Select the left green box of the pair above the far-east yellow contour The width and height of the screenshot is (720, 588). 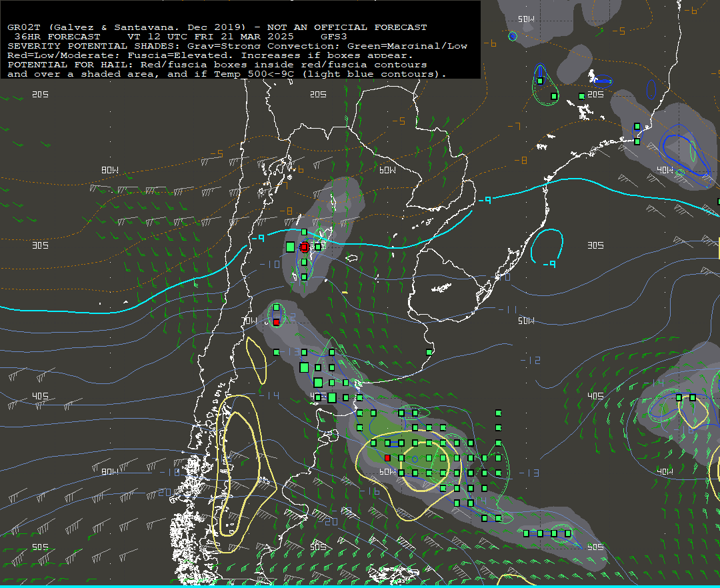[x=679, y=397]
